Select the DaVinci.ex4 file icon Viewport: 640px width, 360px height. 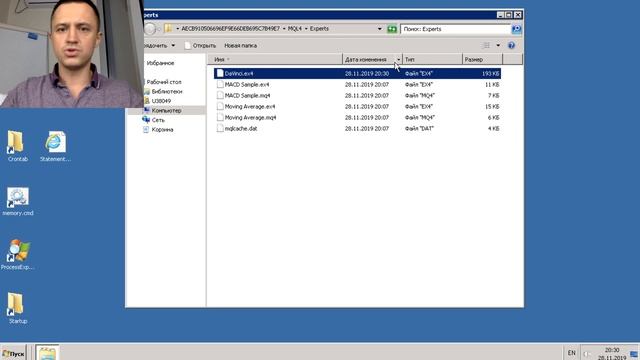pos(220,73)
